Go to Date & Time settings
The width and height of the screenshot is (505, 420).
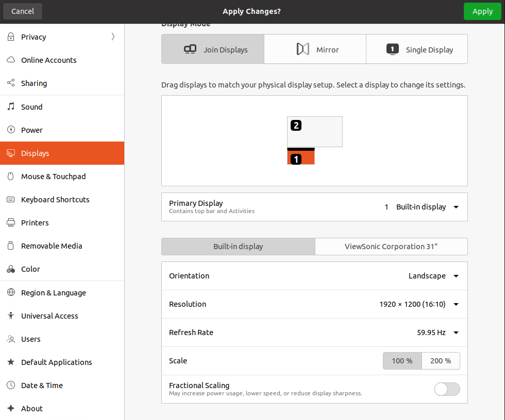point(62,386)
